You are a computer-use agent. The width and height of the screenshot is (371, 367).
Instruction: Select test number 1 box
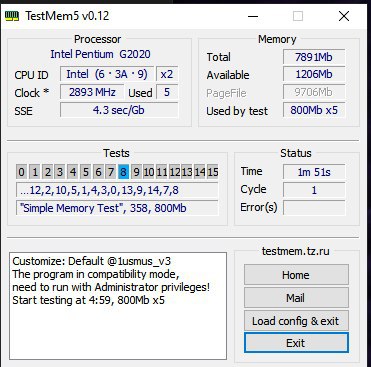pos(35,172)
